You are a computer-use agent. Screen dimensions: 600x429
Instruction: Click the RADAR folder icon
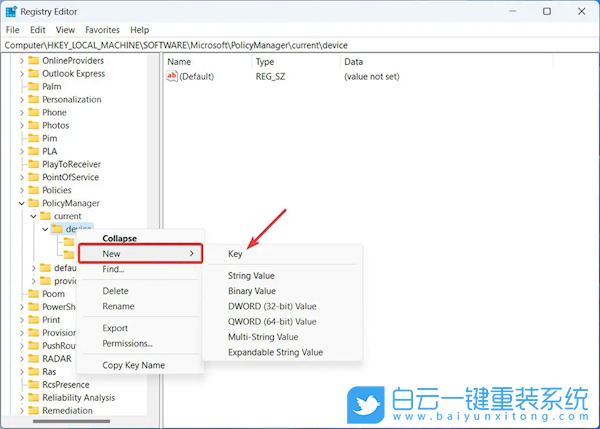(34, 359)
